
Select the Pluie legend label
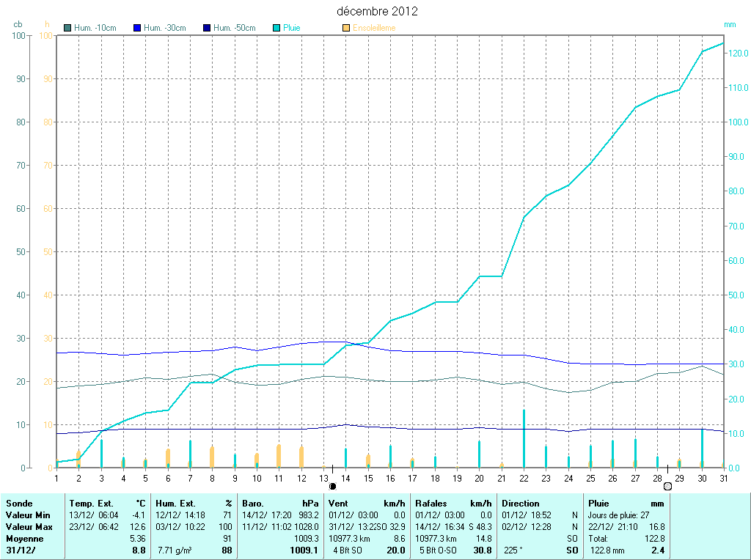click(x=292, y=28)
